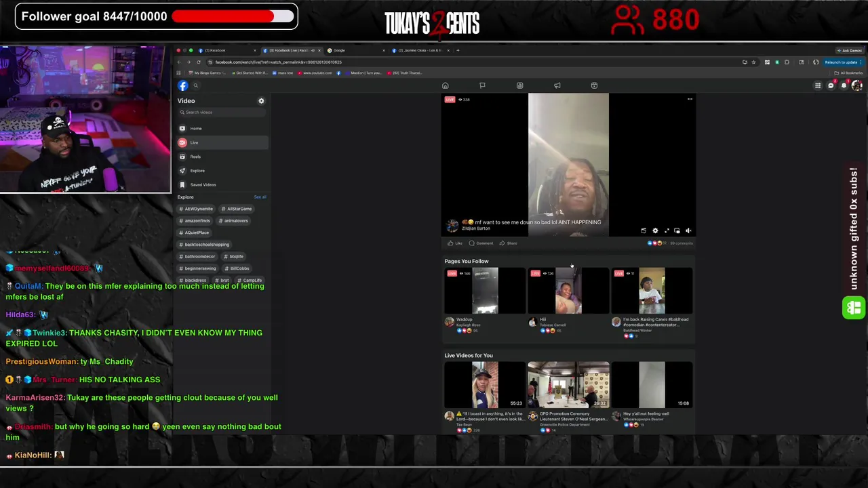Click the main live video player
The image size is (868, 488).
[568, 165]
